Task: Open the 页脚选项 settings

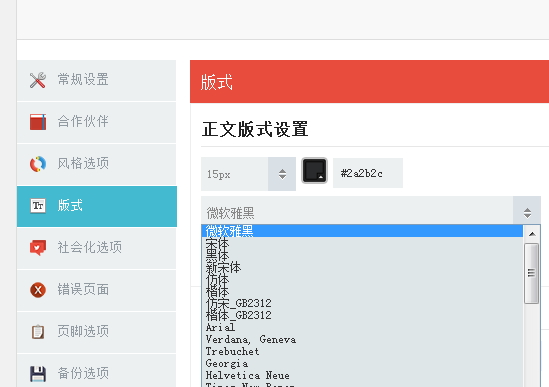Action: pos(97,332)
